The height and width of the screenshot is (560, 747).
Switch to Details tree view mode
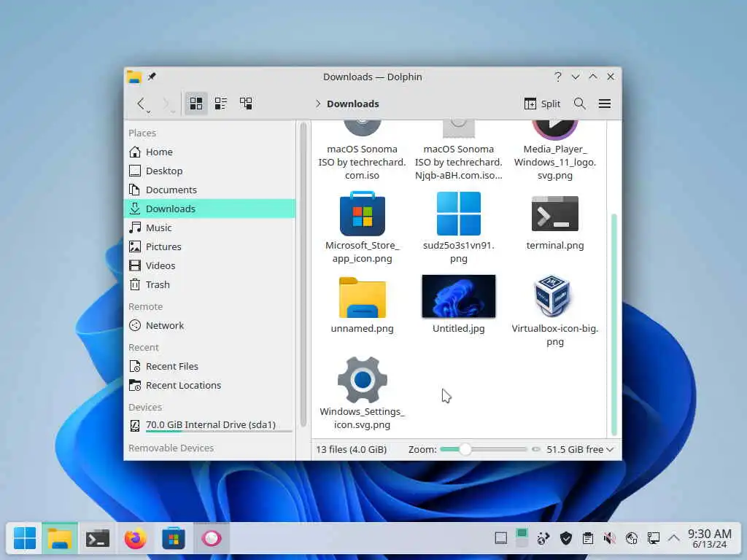point(246,104)
